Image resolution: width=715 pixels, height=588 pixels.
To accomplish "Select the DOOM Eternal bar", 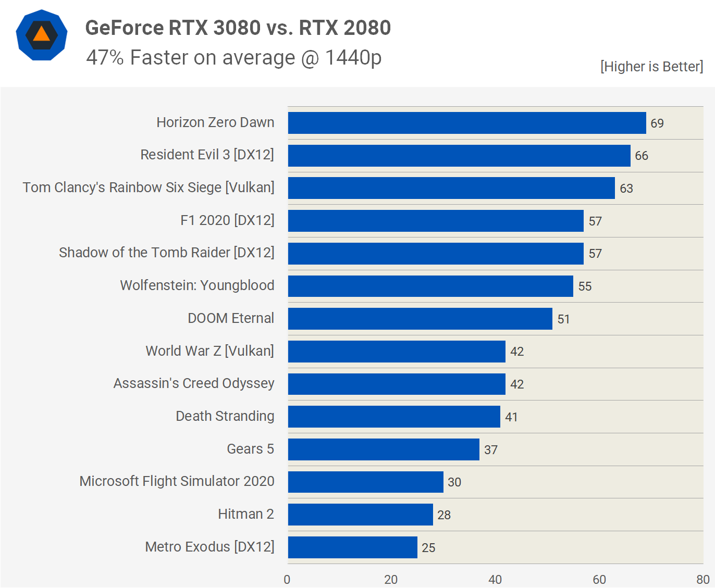I will pos(420,319).
